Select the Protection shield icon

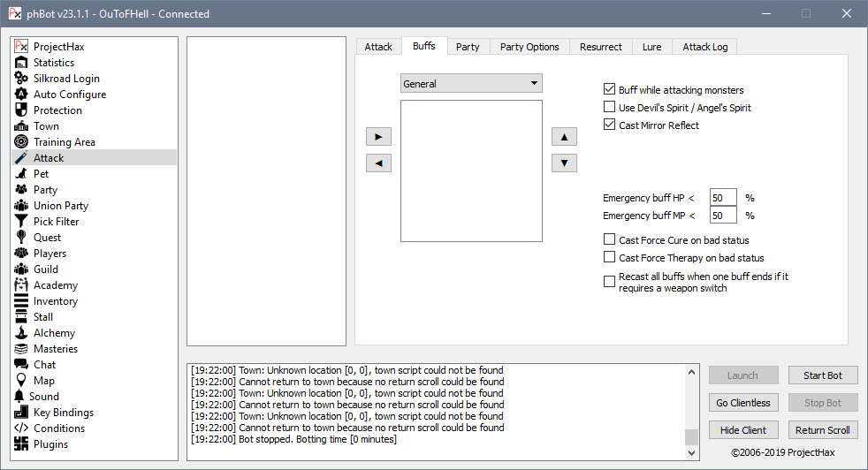tap(21, 110)
